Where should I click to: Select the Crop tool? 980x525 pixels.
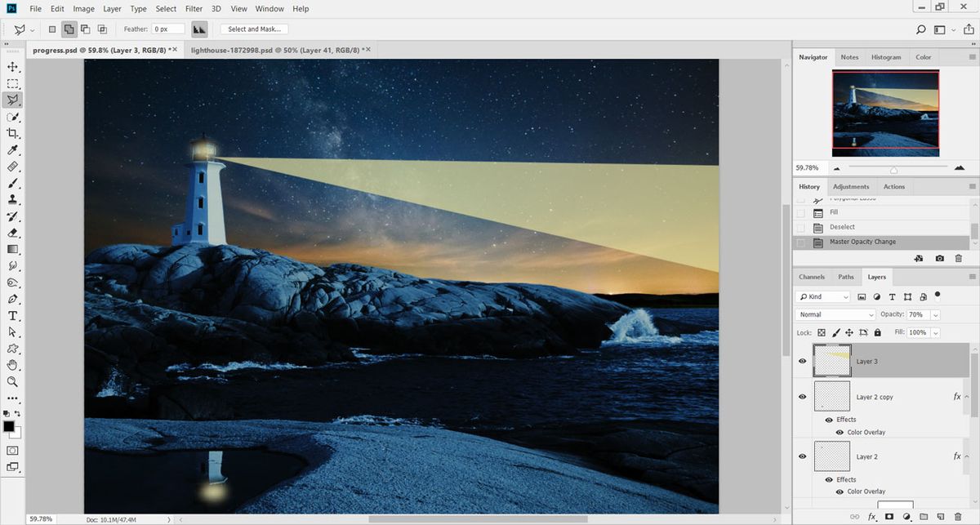pyautogui.click(x=13, y=133)
